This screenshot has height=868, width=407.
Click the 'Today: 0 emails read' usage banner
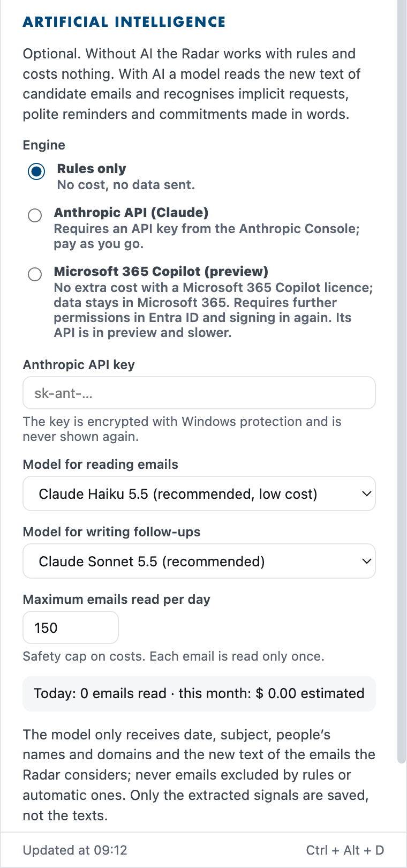point(199,694)
